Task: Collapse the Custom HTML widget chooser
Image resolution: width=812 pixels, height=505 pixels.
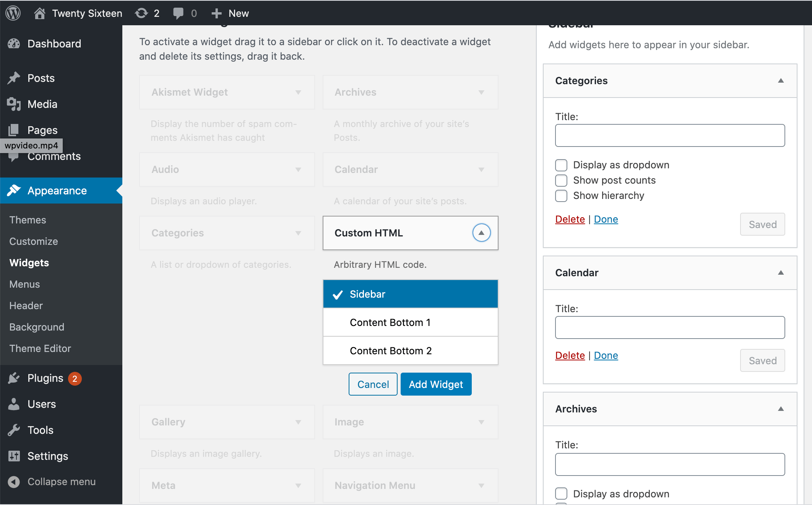Action: (481, 233)
